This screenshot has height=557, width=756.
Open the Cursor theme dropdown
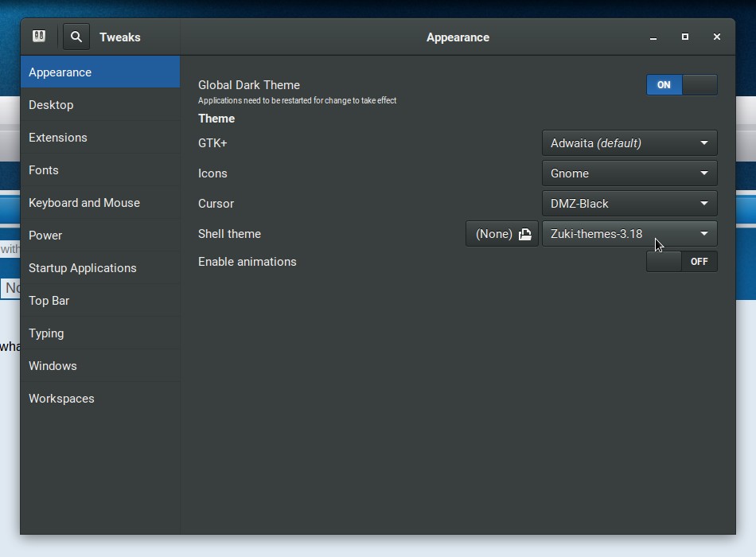click(629, 204)
